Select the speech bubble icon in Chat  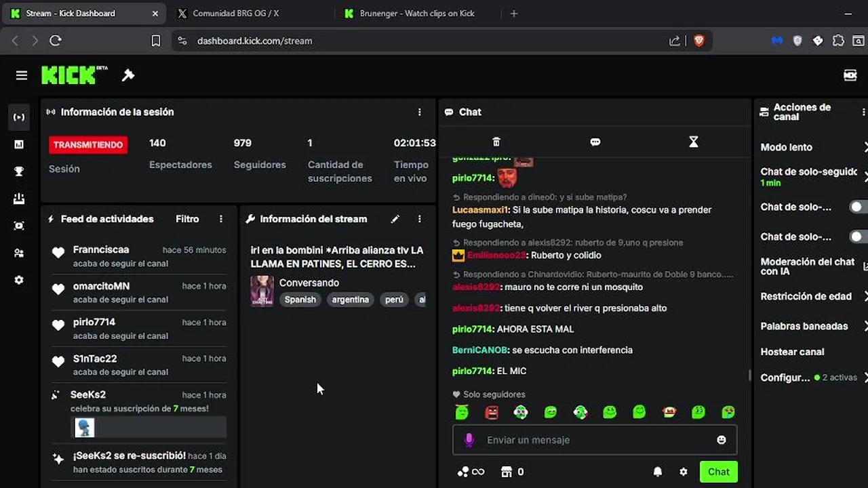pyautogui.click(x=595, y=142)
